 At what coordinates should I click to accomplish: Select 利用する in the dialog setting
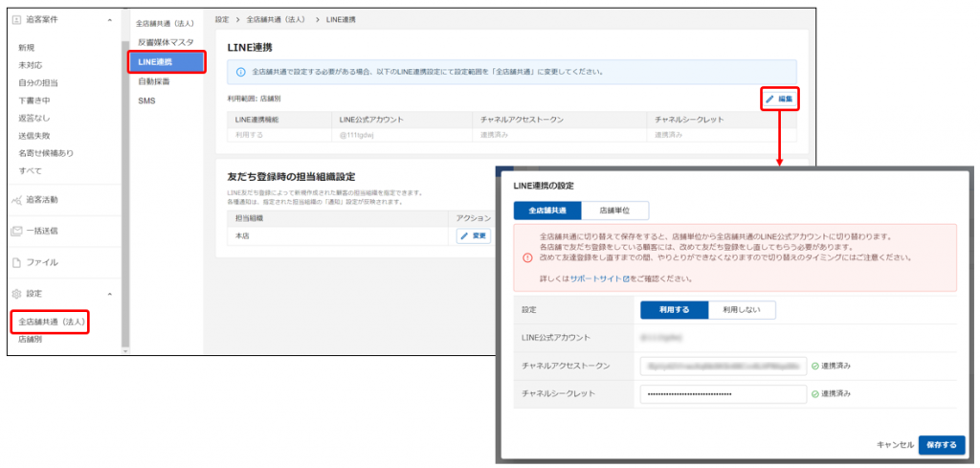(675, 310)
